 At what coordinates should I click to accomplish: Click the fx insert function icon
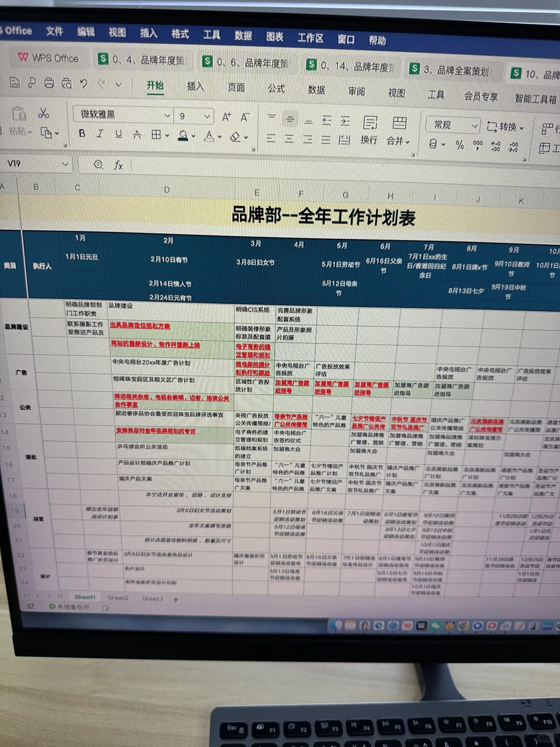point(118,165)
